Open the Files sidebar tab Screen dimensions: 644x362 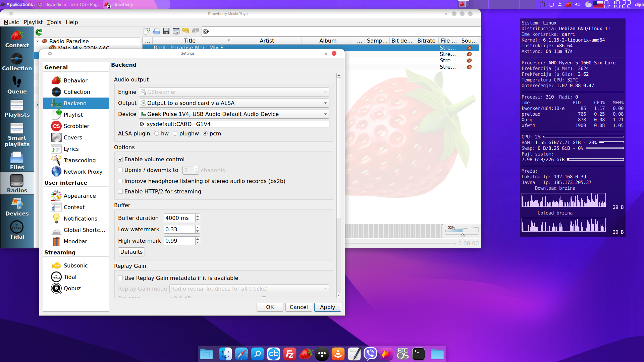[x=17, y=161]
